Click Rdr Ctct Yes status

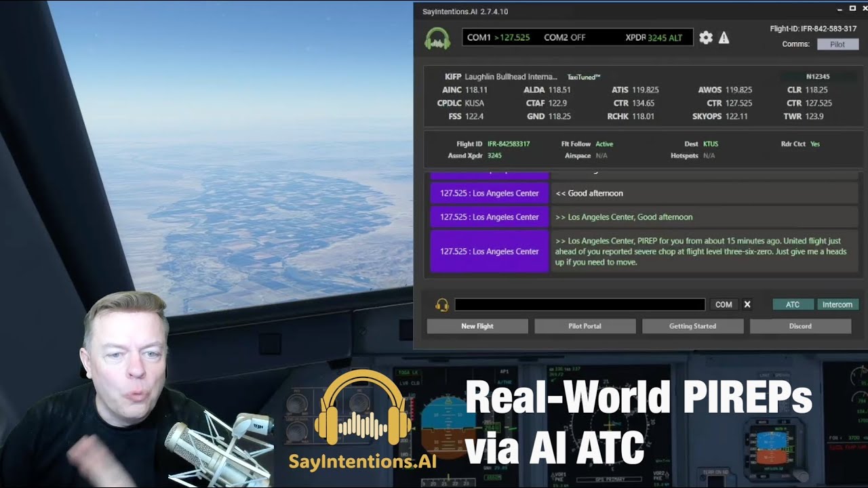pyautogui.click(x=815, y=144)
